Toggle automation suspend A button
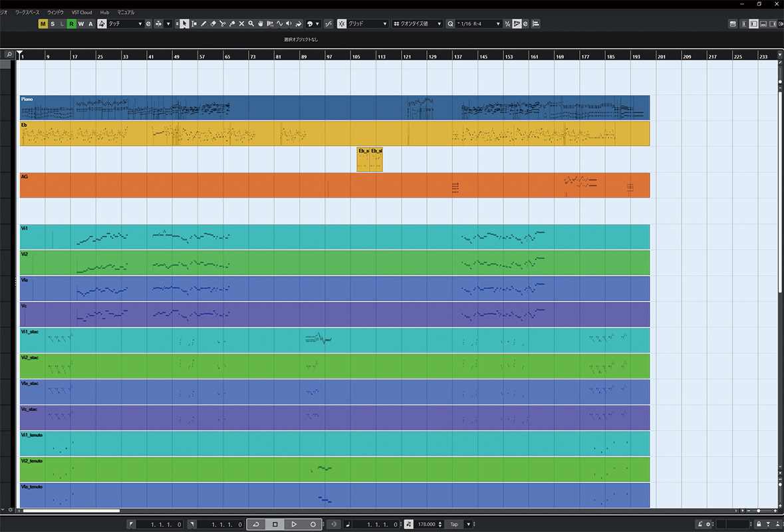This screenshot has height=532, width=784. 90,24
